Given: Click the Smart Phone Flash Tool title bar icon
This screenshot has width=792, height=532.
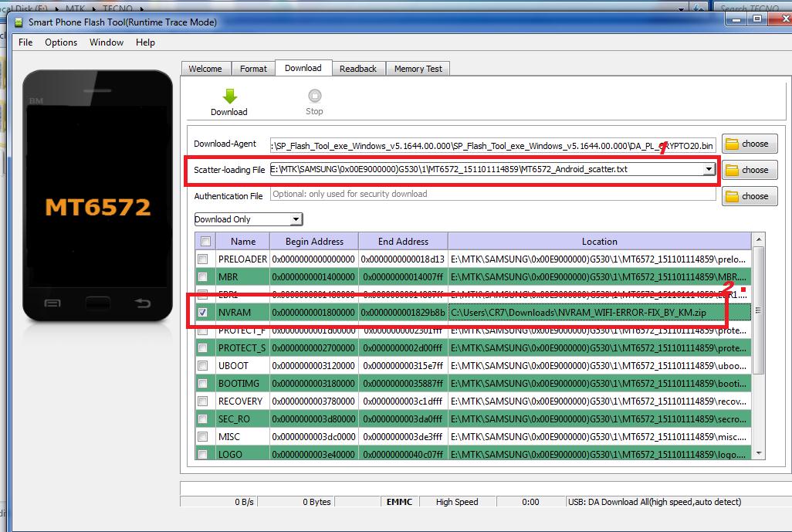Looking at the screenshot, I should coord(19,22).
